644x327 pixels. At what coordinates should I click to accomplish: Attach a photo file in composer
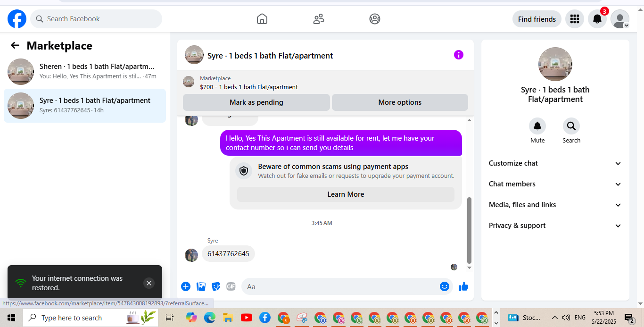(201, 286)
